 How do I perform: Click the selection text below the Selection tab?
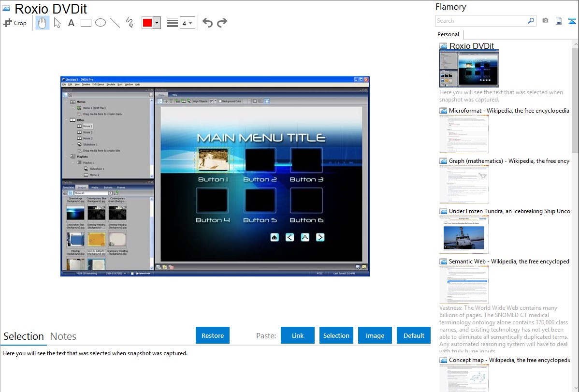tap(95, 353)
